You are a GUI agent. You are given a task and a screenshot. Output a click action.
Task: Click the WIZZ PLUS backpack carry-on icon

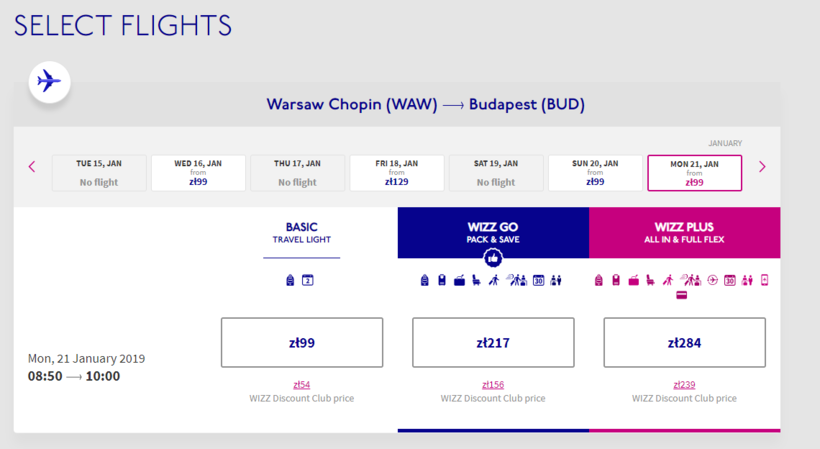pyautogui.click(x=599, y=281)
